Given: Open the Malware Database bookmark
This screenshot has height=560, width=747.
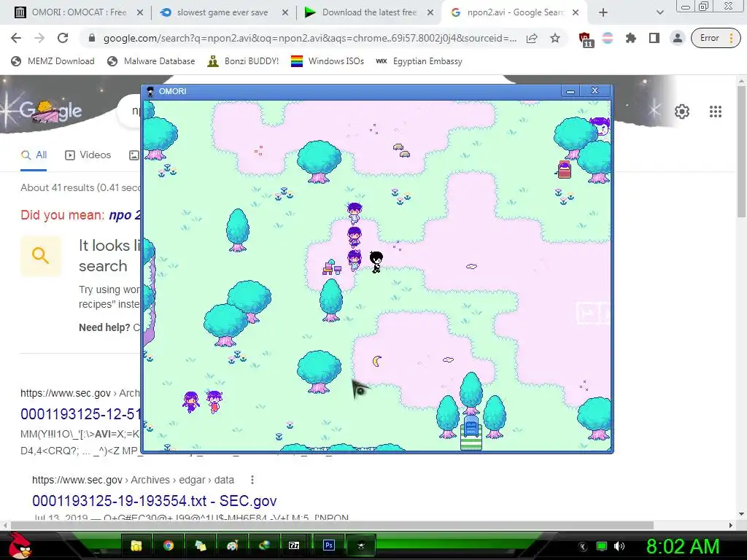Looking at the screenshot, I should tap(151, 61).
